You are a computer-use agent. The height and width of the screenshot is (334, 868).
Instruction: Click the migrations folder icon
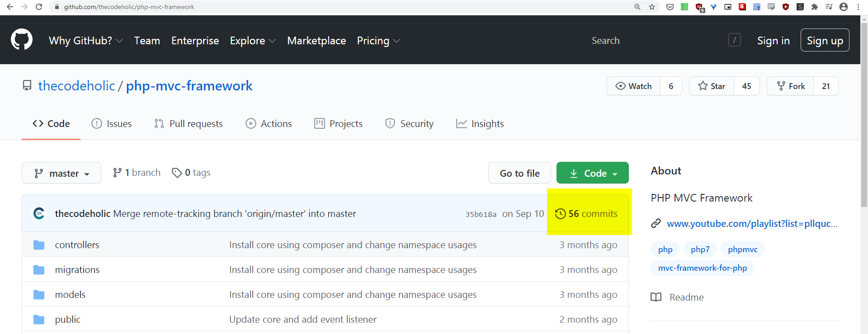click(x=39, y=270)
